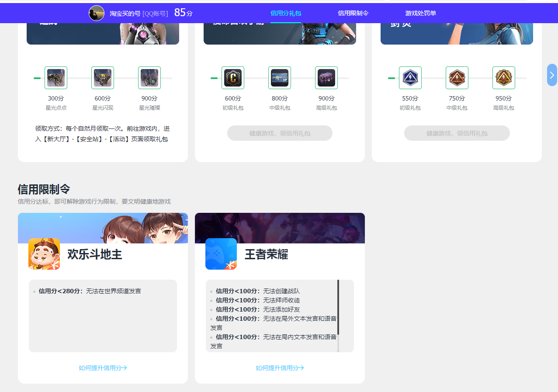Go to next gift cards with right arrow
This screenshot has width=558, height=392.
coord(552,75)
